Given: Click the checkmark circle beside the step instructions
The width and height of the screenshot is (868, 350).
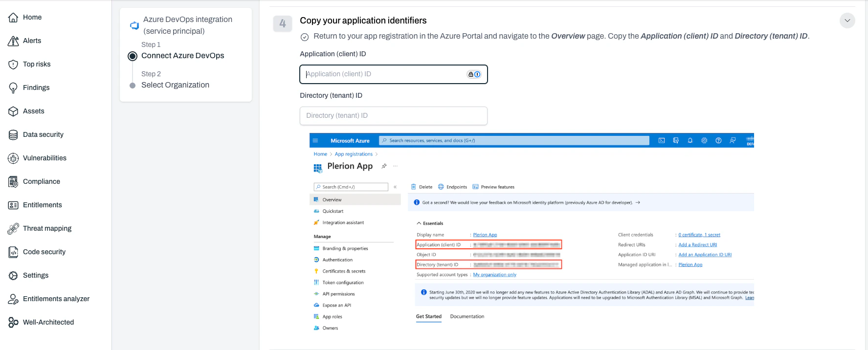Looking at the screenshot, I should [x=305, y=36].
